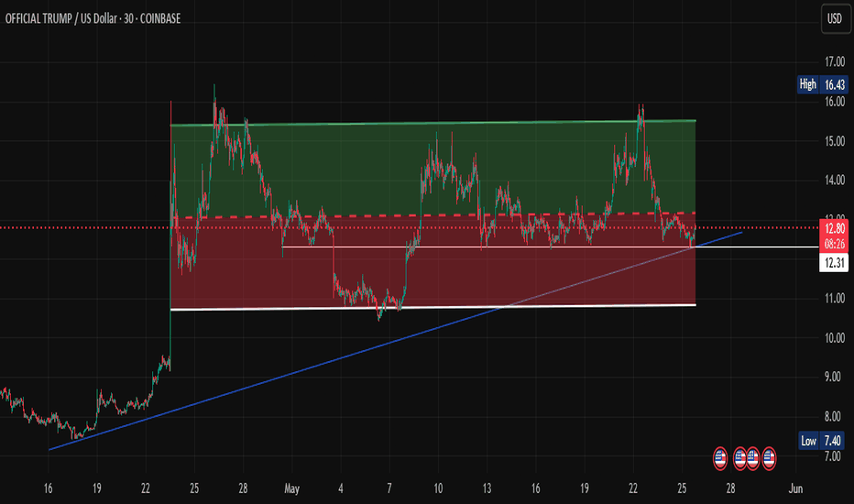
Task: Click the 15.00 price axis label
Action: (x=835, y=141)
